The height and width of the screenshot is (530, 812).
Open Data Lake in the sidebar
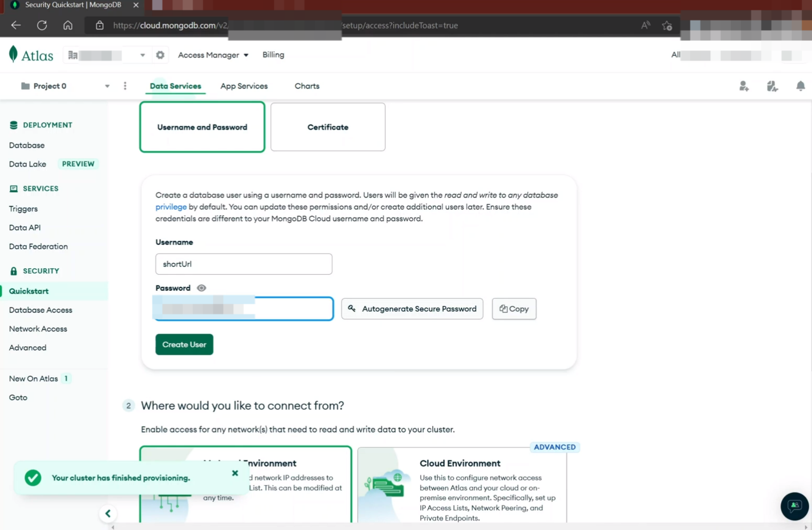[x=27, y=164]
